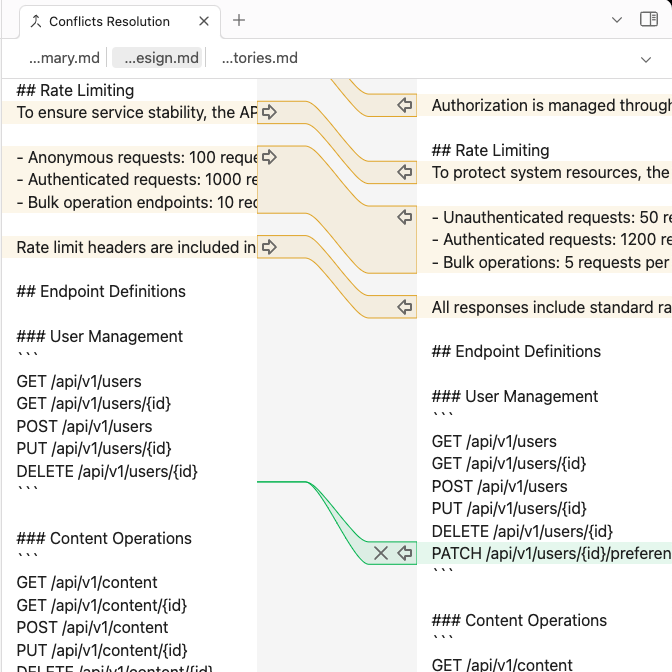
Task: Apply left arrow beside Anonymous requests block
Action: (x=269, y=157)
